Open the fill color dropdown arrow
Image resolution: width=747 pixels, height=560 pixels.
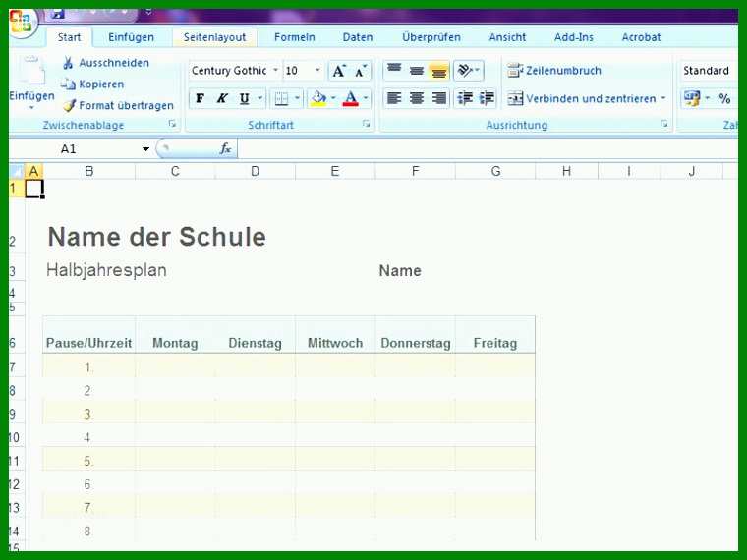pyautogui.click(x=333, y=98)
